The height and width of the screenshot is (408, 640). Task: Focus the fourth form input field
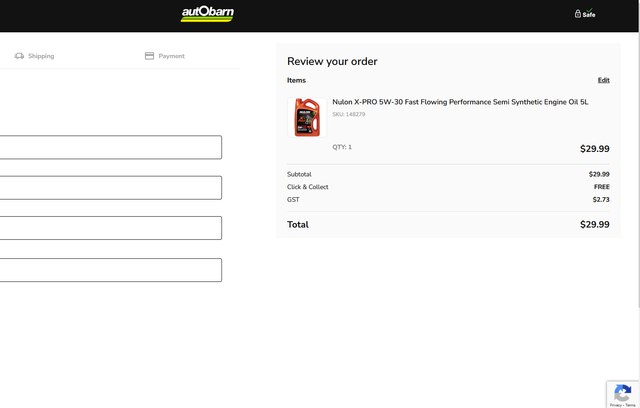tap(111, 270)
